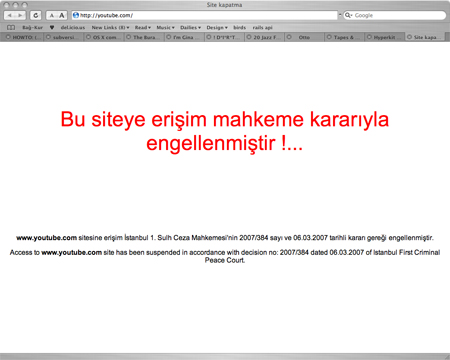Close the Site kapa... tab with its circle

[409, 37]
